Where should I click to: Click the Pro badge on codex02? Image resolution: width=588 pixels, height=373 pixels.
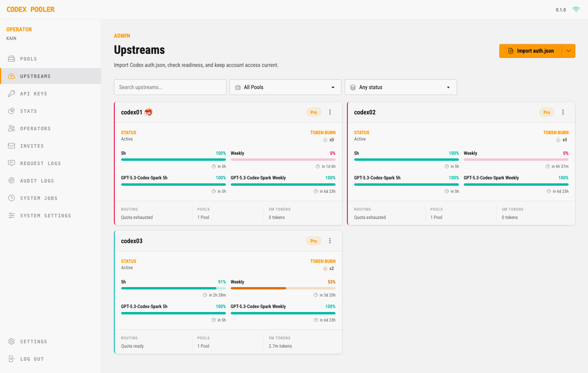tap(547, 112)
